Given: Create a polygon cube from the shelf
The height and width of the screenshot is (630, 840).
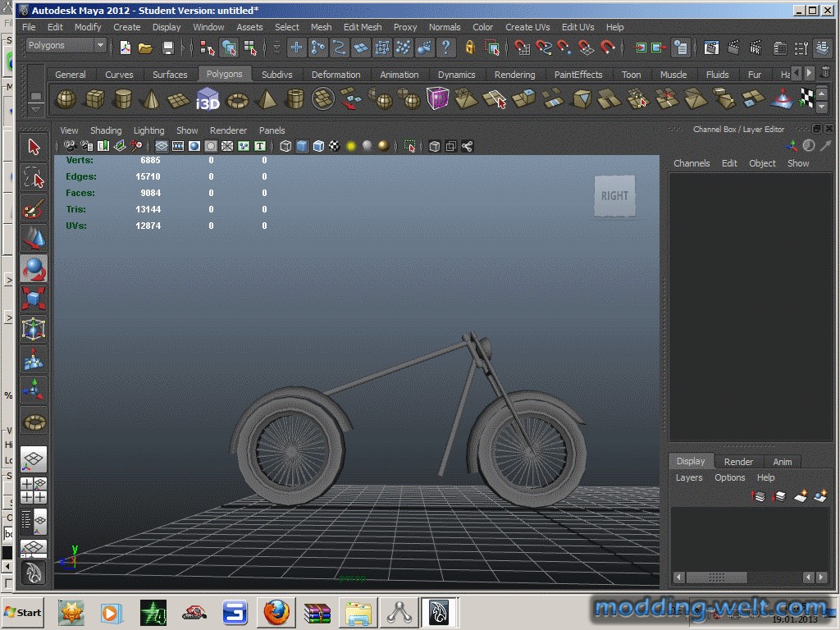Looking at the screenshot, I should click(95, 99).
